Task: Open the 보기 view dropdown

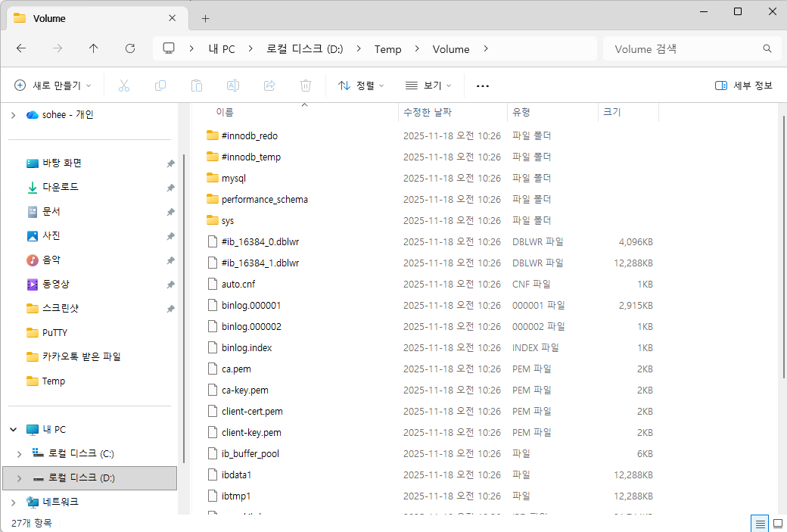Action: [x=428, y=86]
